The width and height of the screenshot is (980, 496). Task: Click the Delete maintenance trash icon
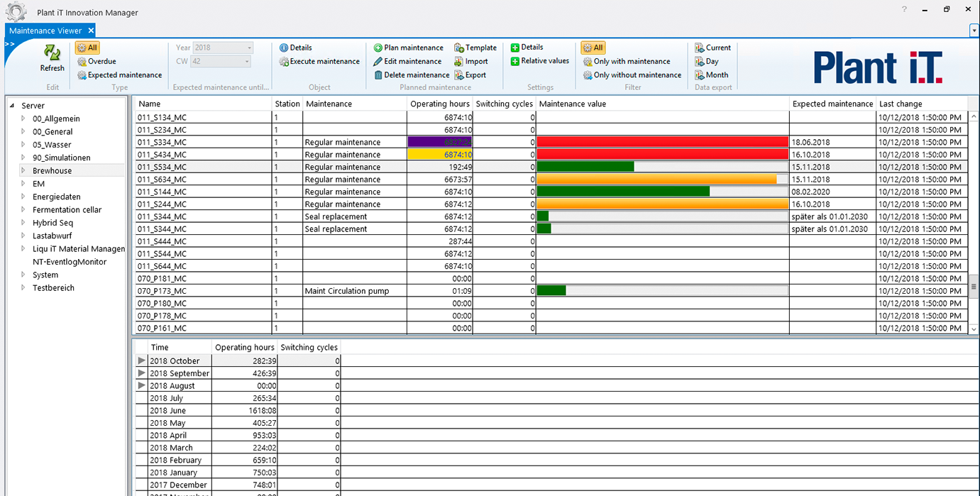click(378, 75)
